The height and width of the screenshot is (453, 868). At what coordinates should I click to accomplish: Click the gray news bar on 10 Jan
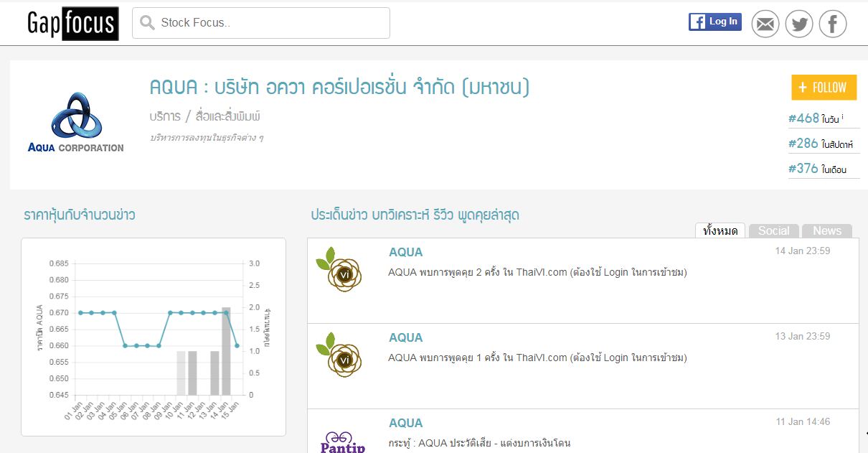pyautogui.click(x=181, y=373)
